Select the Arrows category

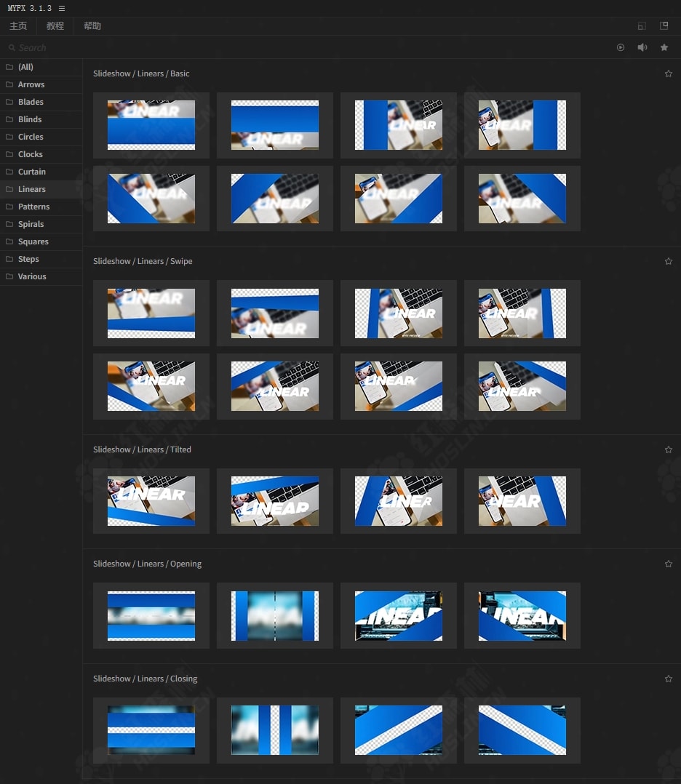click(x=41, y=84)
